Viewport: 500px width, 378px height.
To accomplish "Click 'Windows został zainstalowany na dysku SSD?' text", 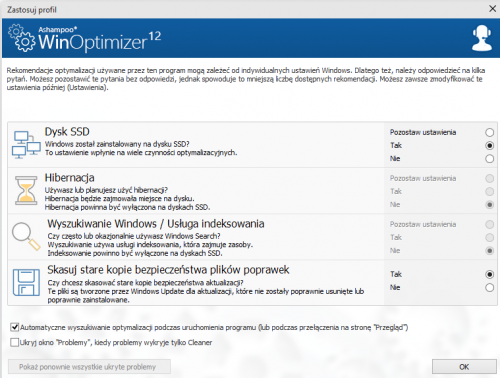I will tap(117, 144).
